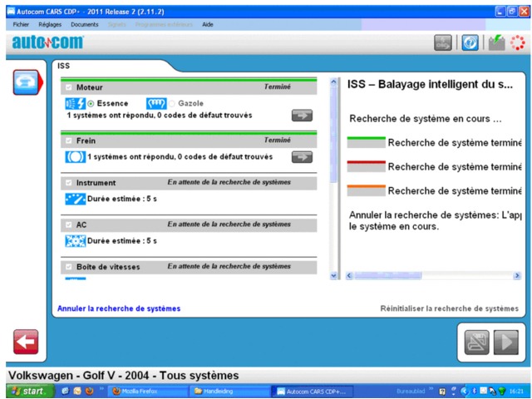532x399 pixels.
Task: Click the Internet Explorer quick launch icon
Action: pyautogui.click(x=65, y=392)
